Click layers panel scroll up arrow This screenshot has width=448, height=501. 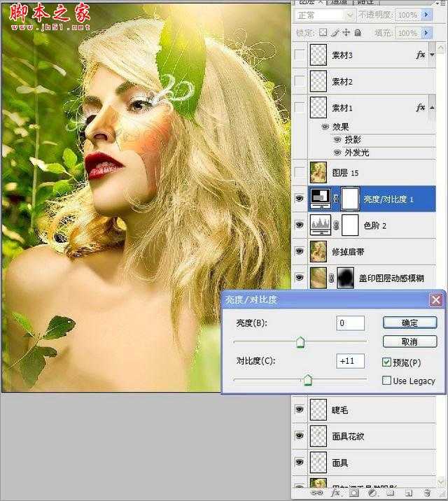[x=441, y=48]
